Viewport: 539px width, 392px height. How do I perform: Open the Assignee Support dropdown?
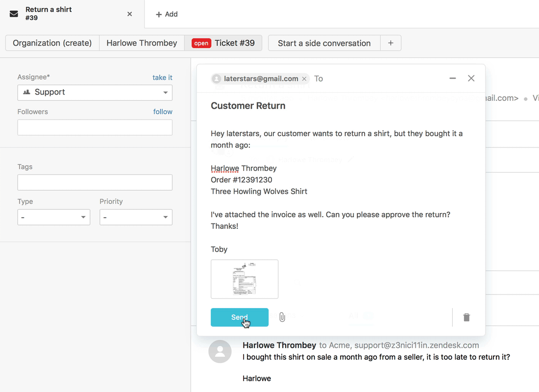(95, 93)
